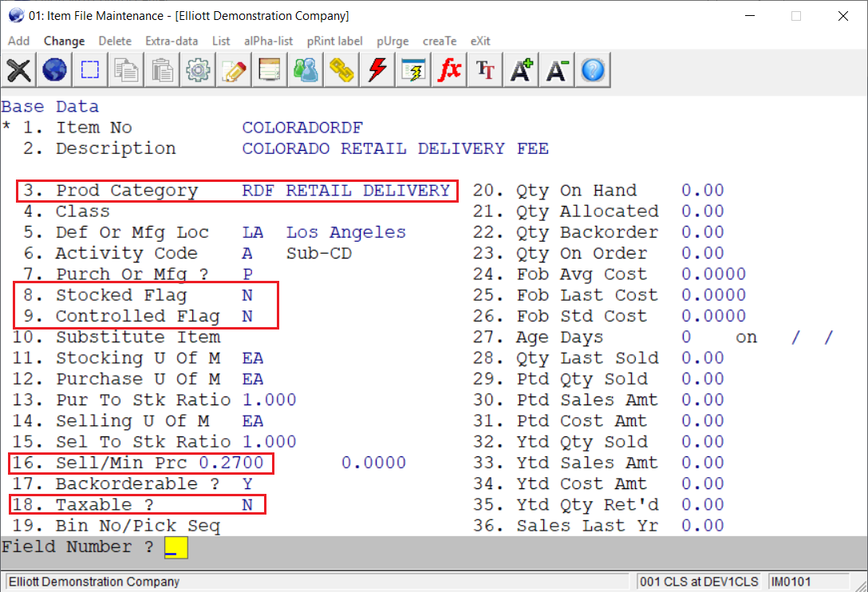
Task: Click the app icon in title bar
Action: click(x=16, y=15)
